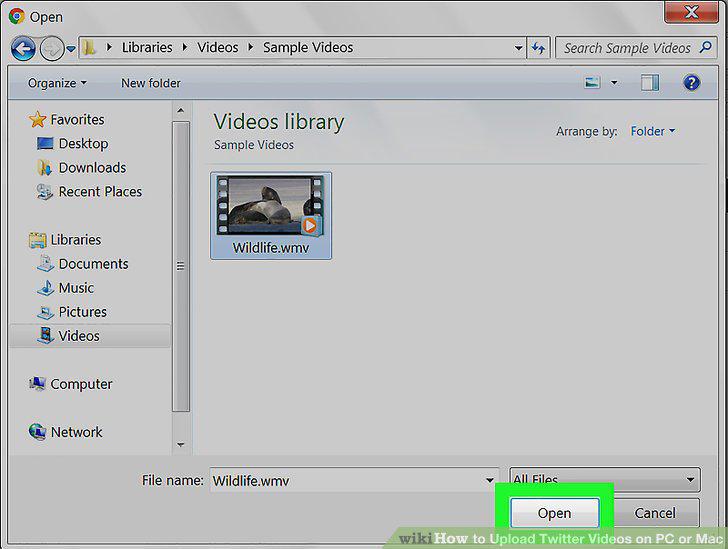Click the Recent Places icon in sidebar
This screenshot has height=549, width=728.
tap(45, 192)
